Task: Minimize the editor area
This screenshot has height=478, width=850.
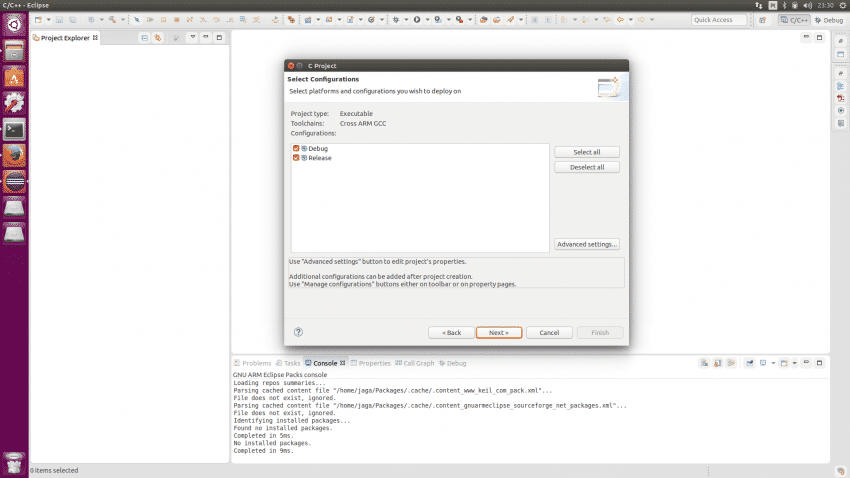Action: point(806,37)
